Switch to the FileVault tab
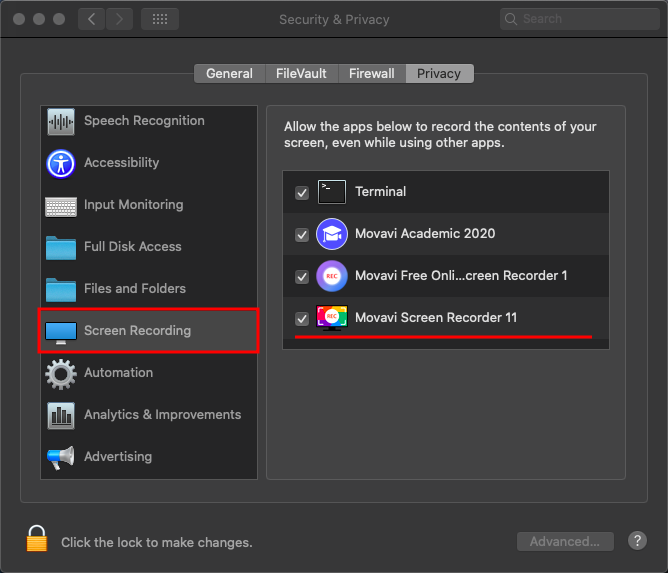Image resolution: width=668 pixels, height=573 pixels. 302,74
